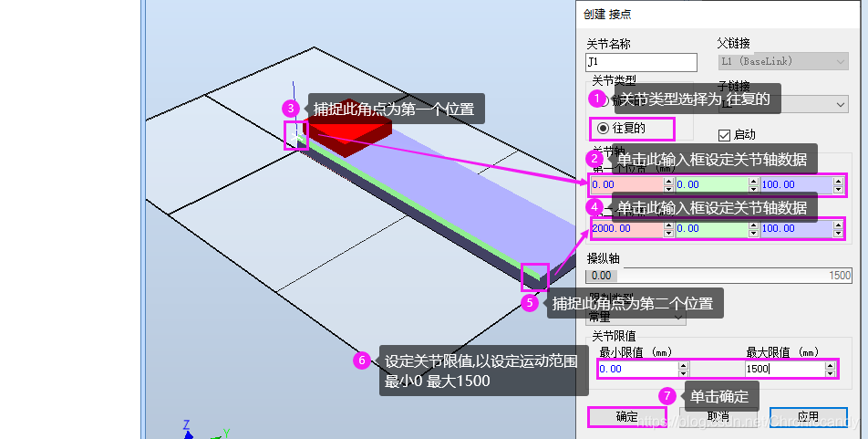Click first position X field showing 0.00
Image resolution: width=868 pixels, height=439 pixels.
click(626, 184)
